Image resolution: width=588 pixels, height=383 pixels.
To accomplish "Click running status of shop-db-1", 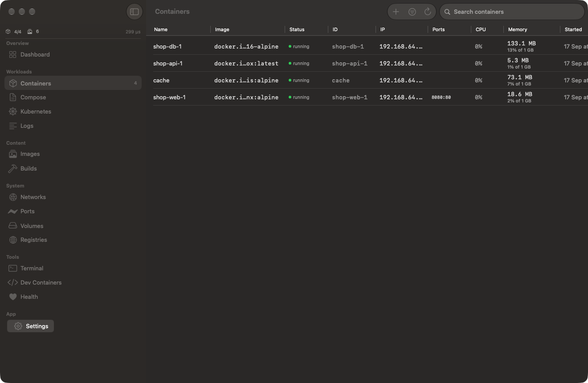I will (x=299, y=46).
